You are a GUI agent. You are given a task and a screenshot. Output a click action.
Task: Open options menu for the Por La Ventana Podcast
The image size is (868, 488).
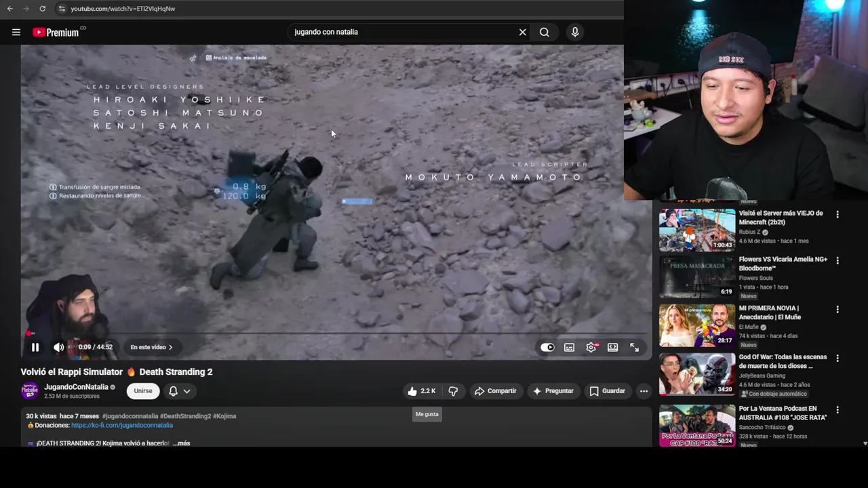tap(837, 409)
